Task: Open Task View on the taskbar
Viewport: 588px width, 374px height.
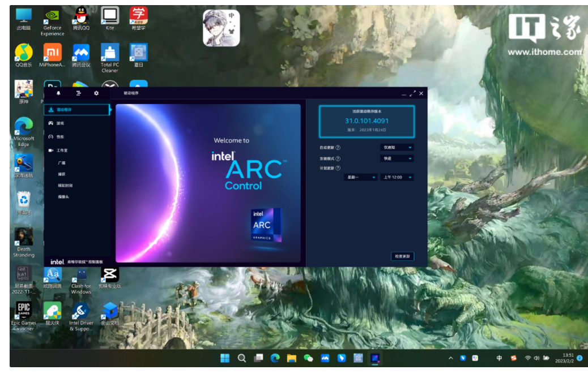Action: 258,358
